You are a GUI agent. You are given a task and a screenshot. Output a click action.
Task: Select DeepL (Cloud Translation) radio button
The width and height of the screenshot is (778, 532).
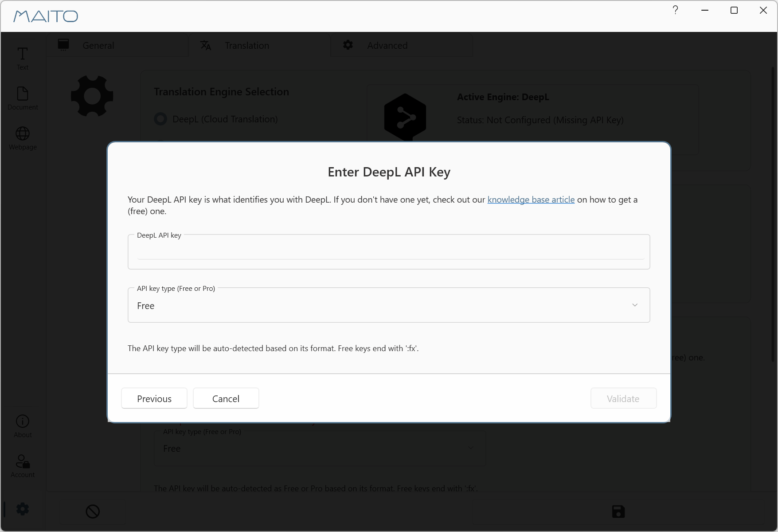[160, 119]
